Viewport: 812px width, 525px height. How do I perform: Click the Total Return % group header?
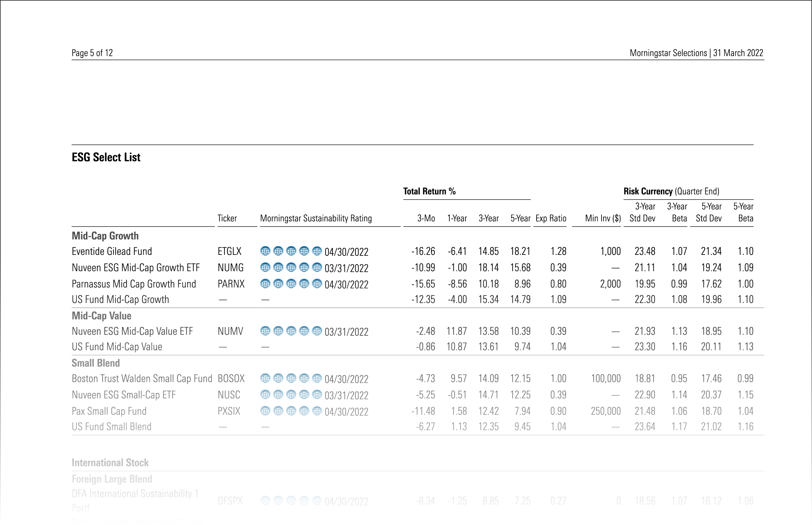(429, 191)
